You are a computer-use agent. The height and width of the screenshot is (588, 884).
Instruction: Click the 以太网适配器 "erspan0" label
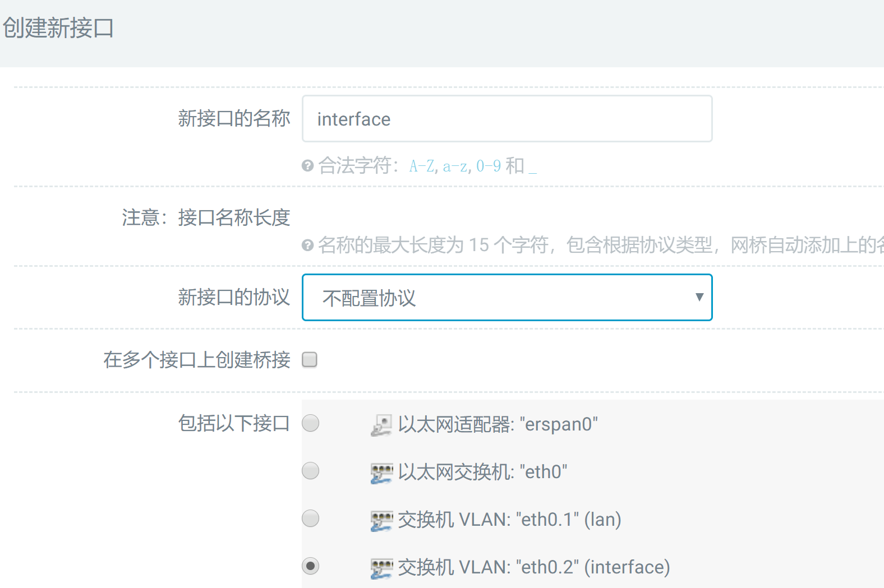pos(498,424)
